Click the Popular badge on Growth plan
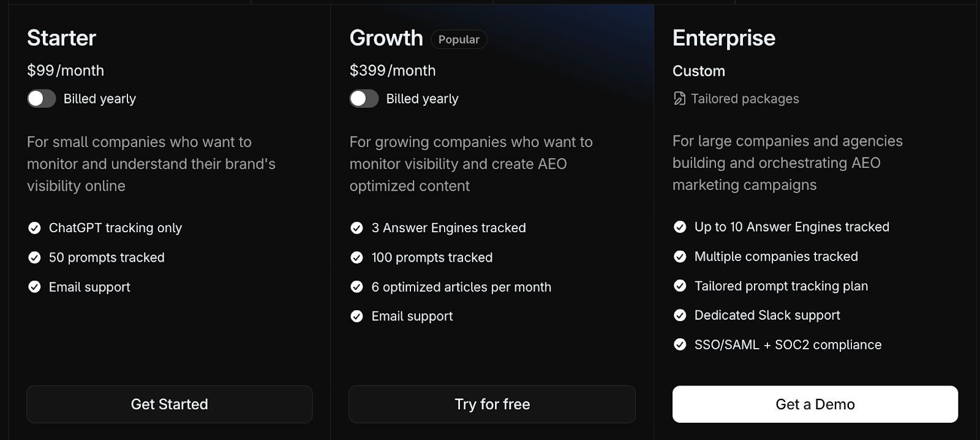This screenshot has height=440, width=980. (x=459, y=39)
